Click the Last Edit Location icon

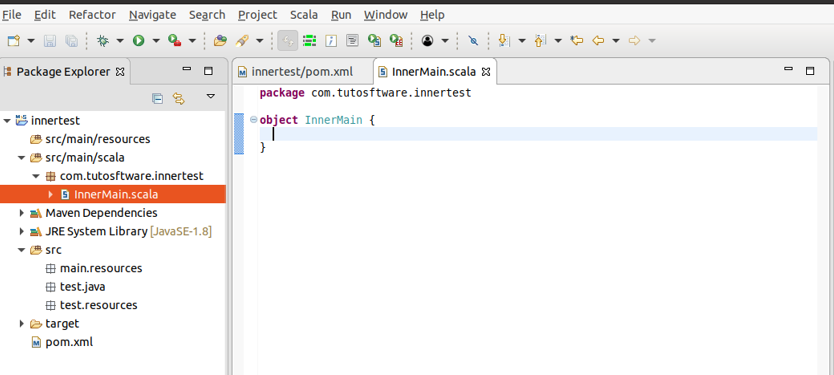tap(577, 40)
